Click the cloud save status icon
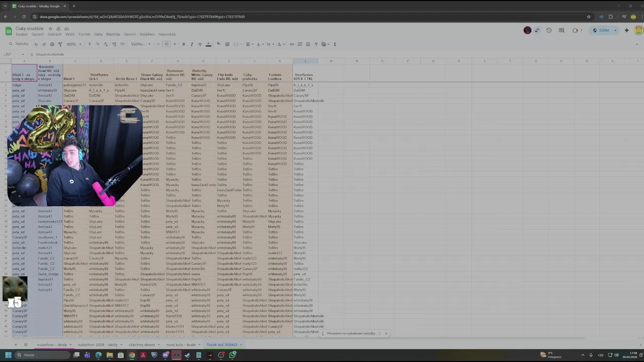 pyautogui.click(x=67, y=29)
